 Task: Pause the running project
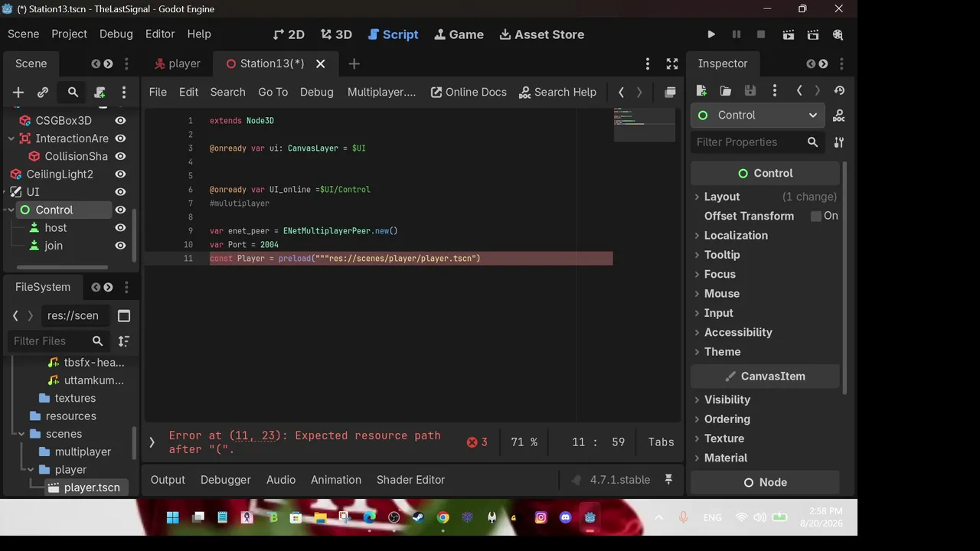(x=737, y=34)
